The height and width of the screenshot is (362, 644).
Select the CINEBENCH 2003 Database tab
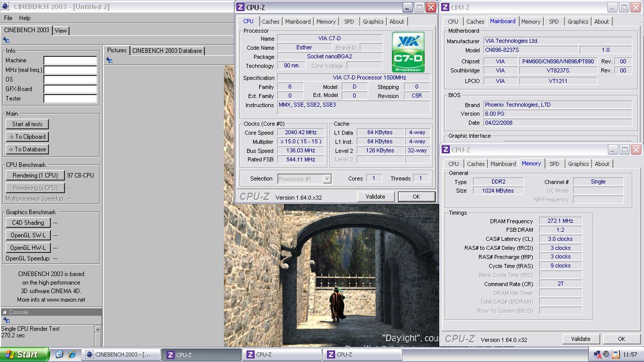pyautogui.click(x=167, y=51)
